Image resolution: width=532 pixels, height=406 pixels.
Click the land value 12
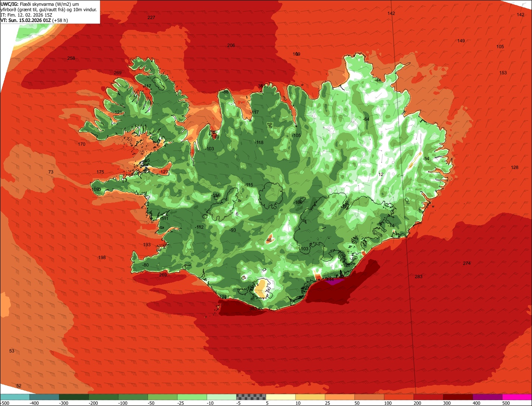coord(381,174)
